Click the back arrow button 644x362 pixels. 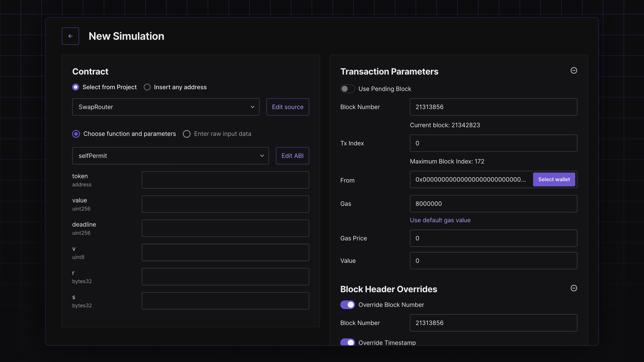(70, 36)
